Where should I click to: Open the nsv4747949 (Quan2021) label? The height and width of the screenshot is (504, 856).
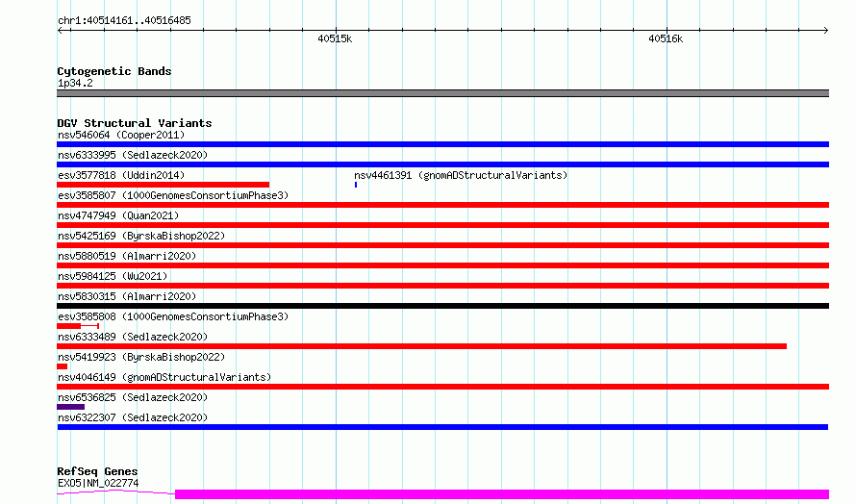click(x=118, y=215)
